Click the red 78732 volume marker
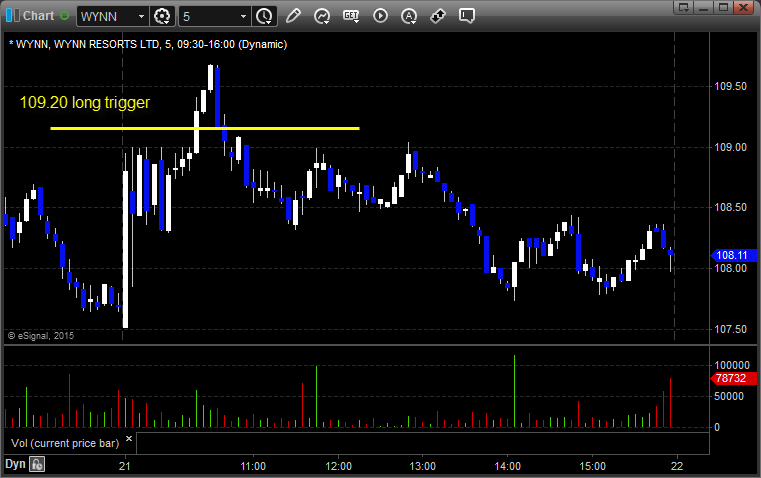 point(733,378)
